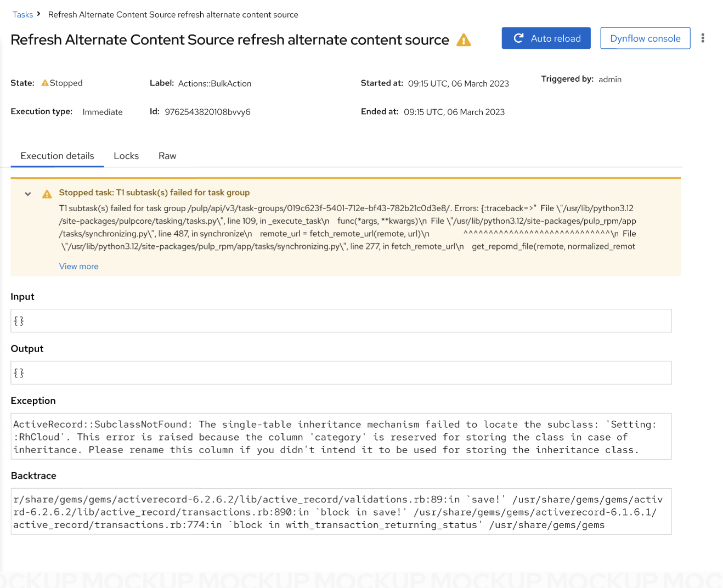Click the task Id value 9762543820108bvvy6
The height and width of the screenshot is (588, 723).
207,112
